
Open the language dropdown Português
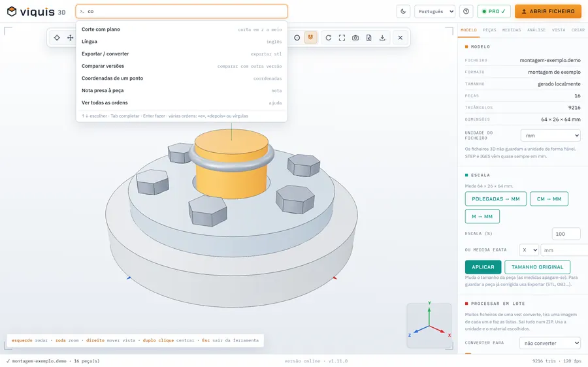tap(435, 11)
